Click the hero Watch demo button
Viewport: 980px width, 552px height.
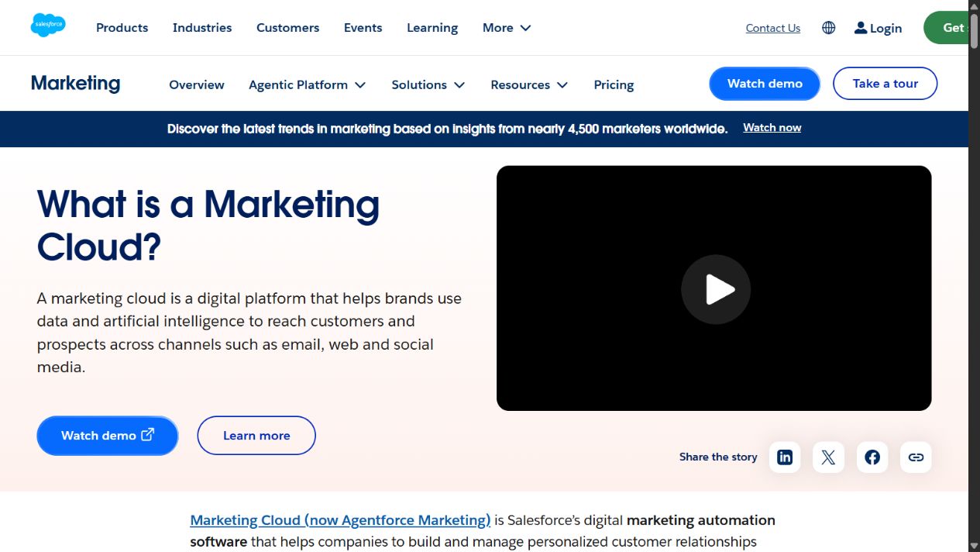[x=108, y=436]
